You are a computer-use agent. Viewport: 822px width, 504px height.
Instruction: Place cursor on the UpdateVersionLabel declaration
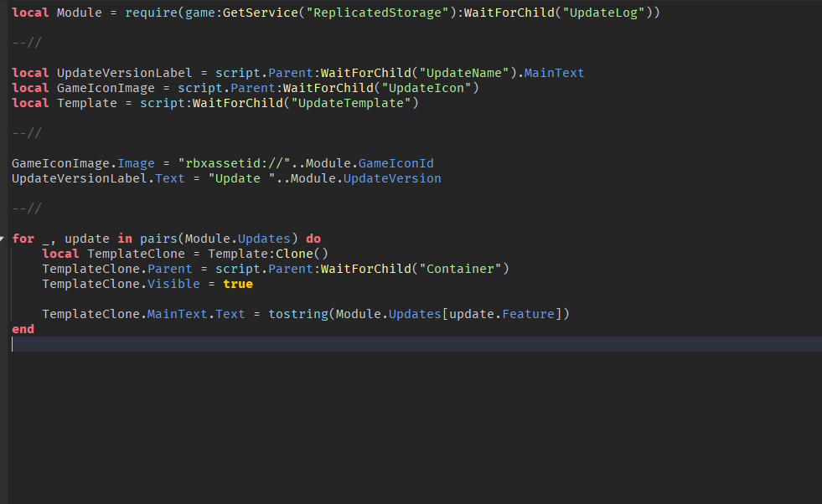126,72
